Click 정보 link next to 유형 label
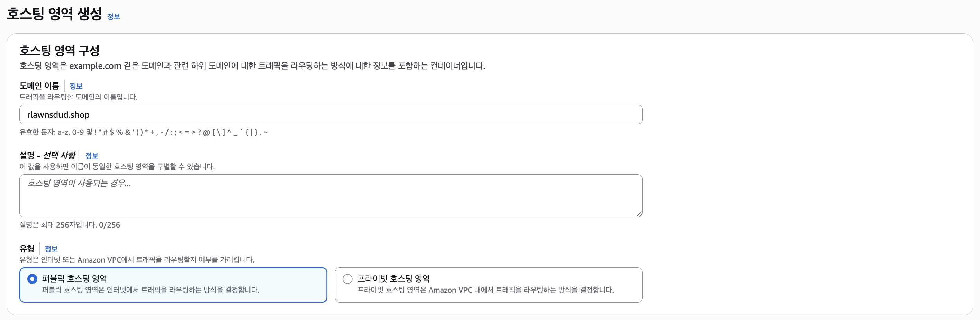Image resolution: width=980 pixels, height=320 pixels. pos(51,249)
